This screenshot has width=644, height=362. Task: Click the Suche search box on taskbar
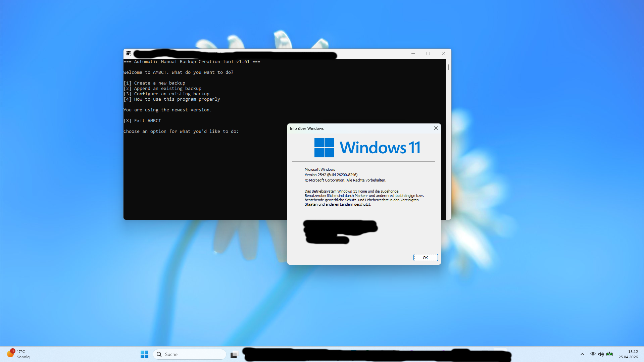190,354
